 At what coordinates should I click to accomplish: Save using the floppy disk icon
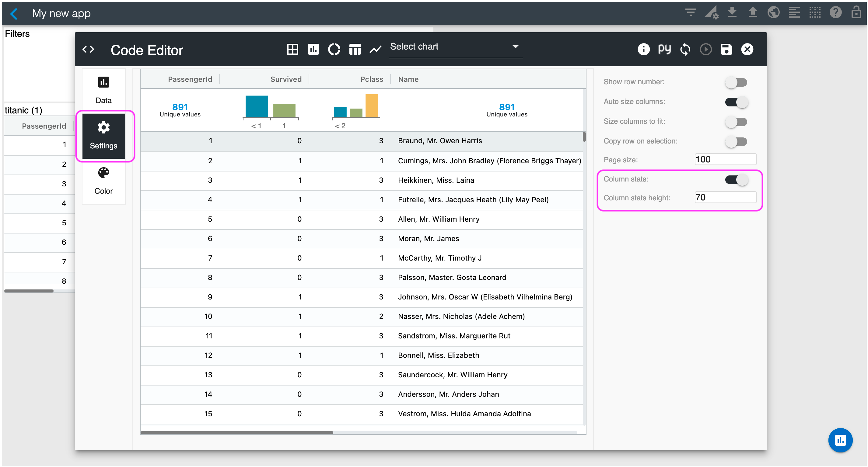click(x=726, y=49)
